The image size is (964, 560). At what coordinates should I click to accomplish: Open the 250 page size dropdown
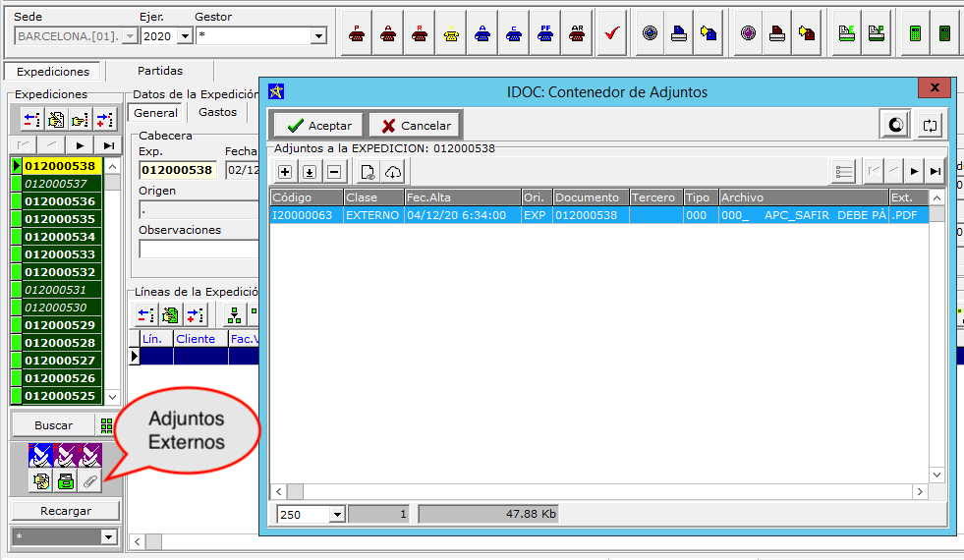(337, 514)
